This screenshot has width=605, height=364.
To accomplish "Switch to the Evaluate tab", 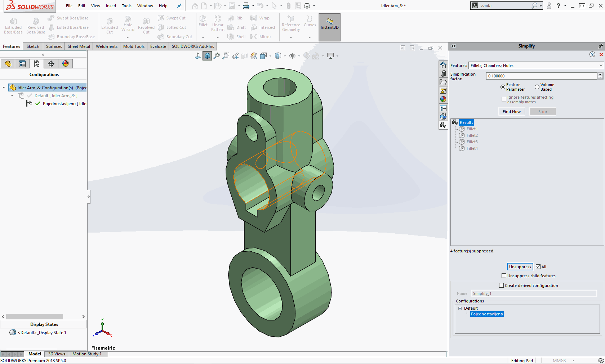I will coord(158,46).
